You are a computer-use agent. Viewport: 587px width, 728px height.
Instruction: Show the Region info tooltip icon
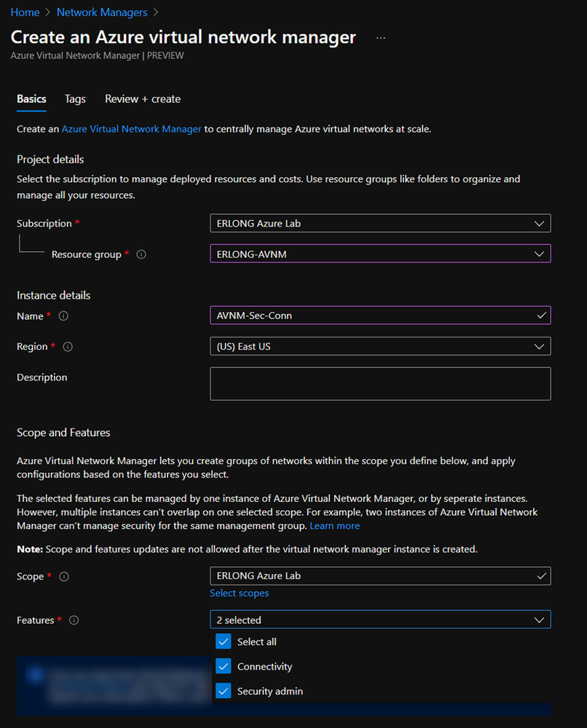point(68,347)
